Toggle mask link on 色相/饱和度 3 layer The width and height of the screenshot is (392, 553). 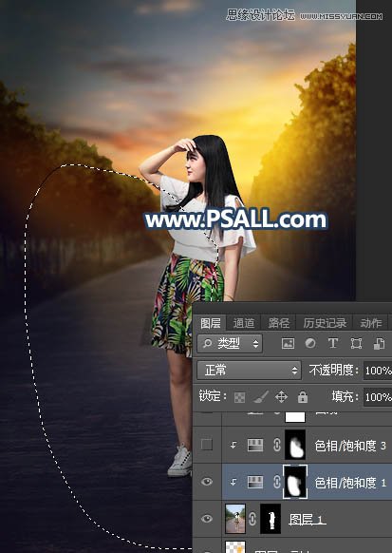277,445
